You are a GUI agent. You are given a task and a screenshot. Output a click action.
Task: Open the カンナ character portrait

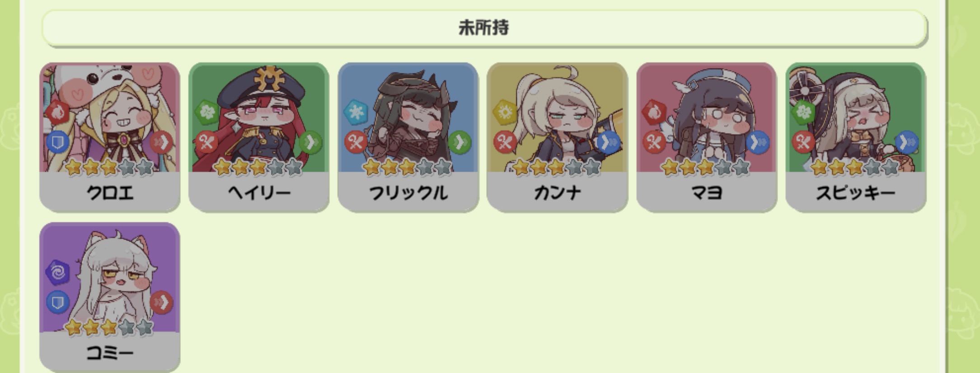coord(557,117)
